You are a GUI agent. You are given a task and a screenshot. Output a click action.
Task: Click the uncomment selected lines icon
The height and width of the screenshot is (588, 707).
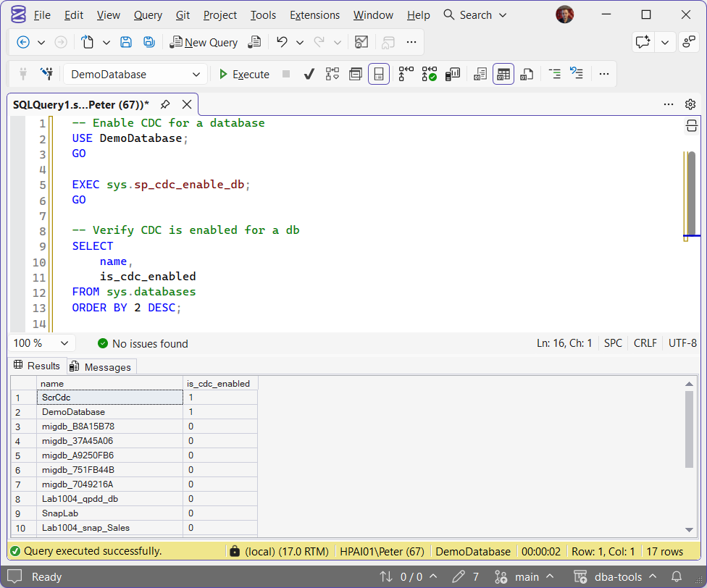(577, 74)
